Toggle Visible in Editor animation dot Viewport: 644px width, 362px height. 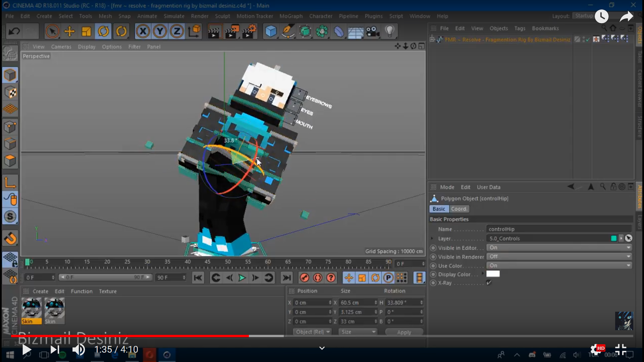click(433, 248)
